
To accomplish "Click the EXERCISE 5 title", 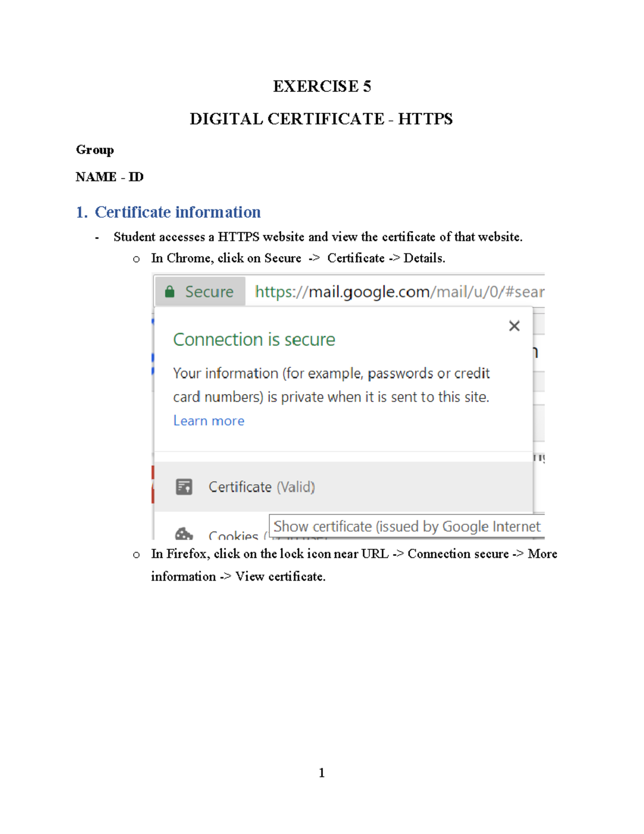I will (x=322, y=86).
